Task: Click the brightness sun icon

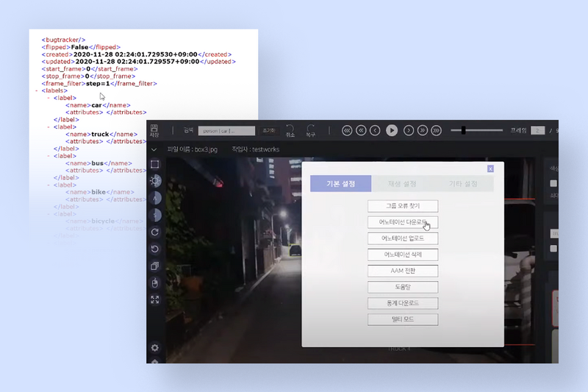Action: tap(155, 181)
